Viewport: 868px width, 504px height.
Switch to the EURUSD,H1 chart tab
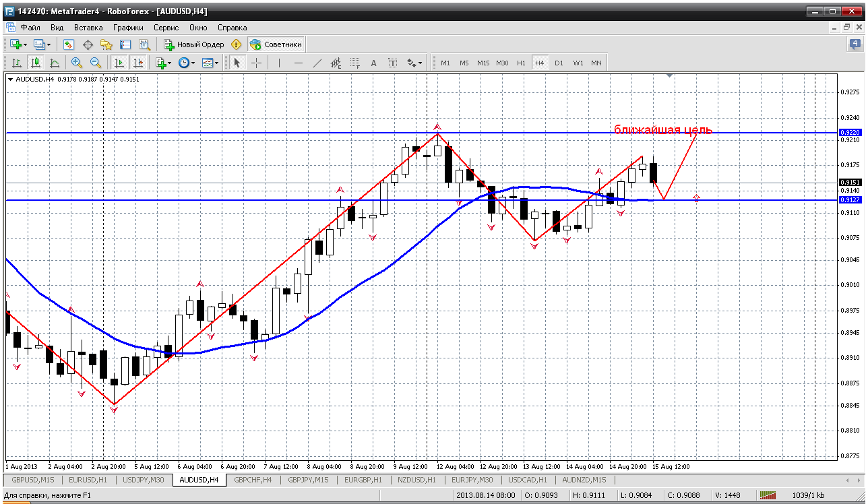point(88,480)
